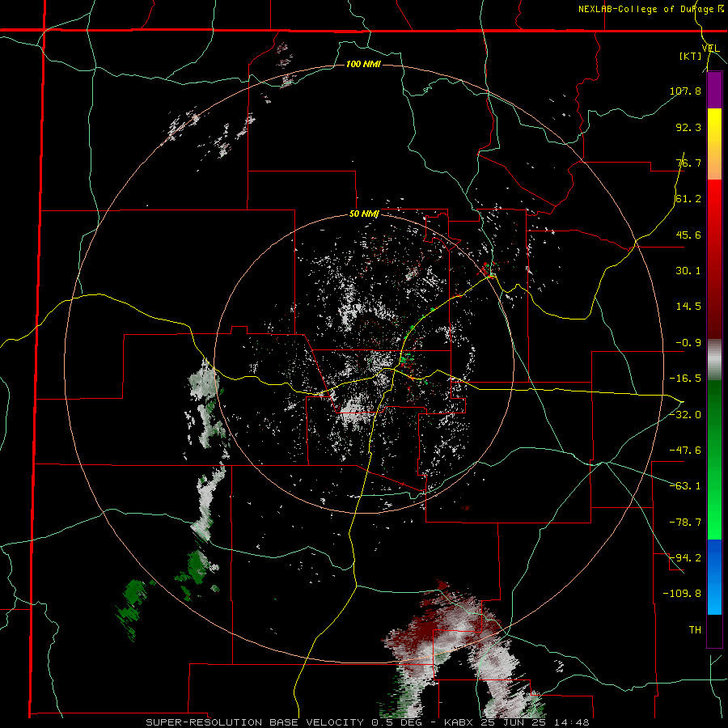Screen dimensions: 728x728
Task: Select the 45.6 scale value
Action: [x=688, y=235]
